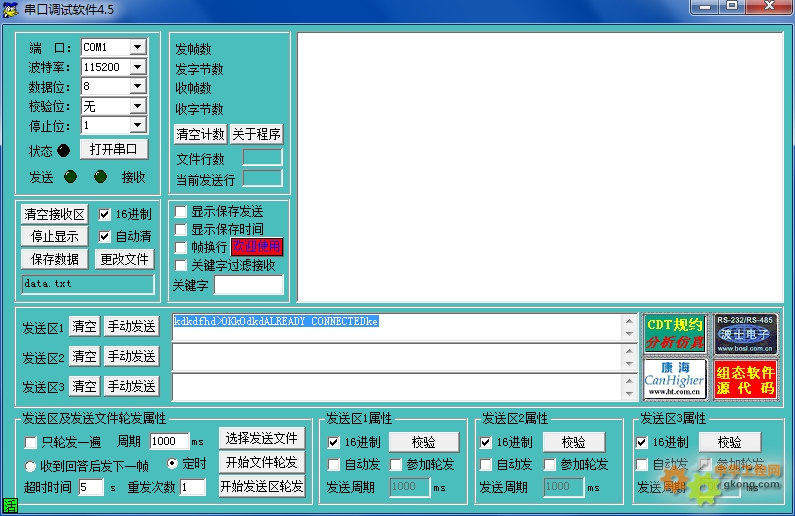
Task: Enable 关键字过滤接收 checkbox
Action: 180,265
